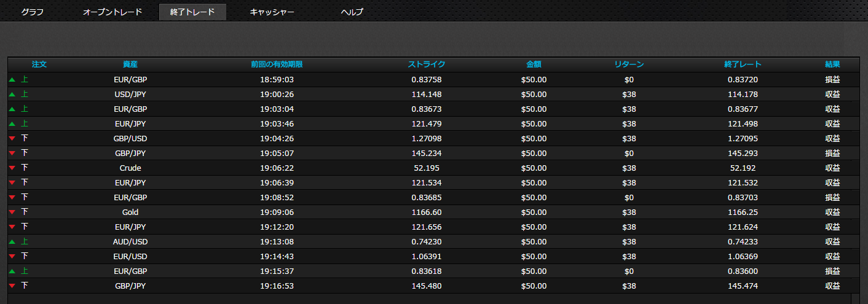
Task: Click the strike value 1.27098
Action: [427, 139]
